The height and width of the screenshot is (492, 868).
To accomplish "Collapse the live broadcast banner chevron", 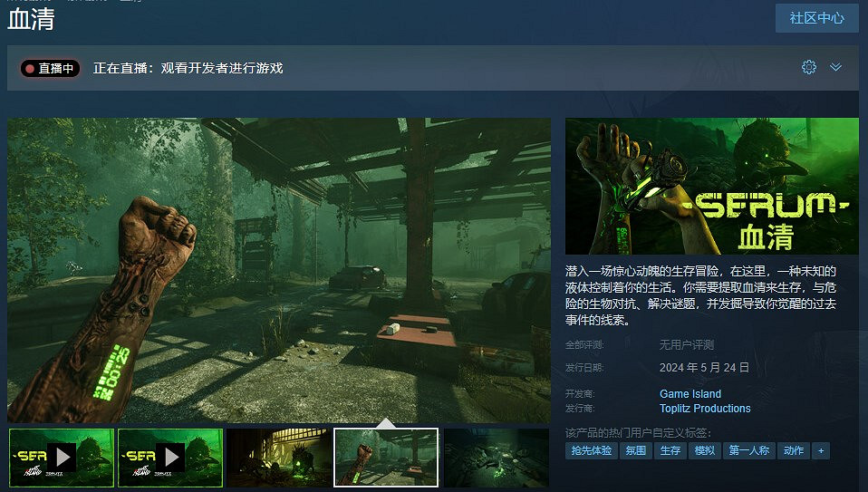I will pos(835,68).
